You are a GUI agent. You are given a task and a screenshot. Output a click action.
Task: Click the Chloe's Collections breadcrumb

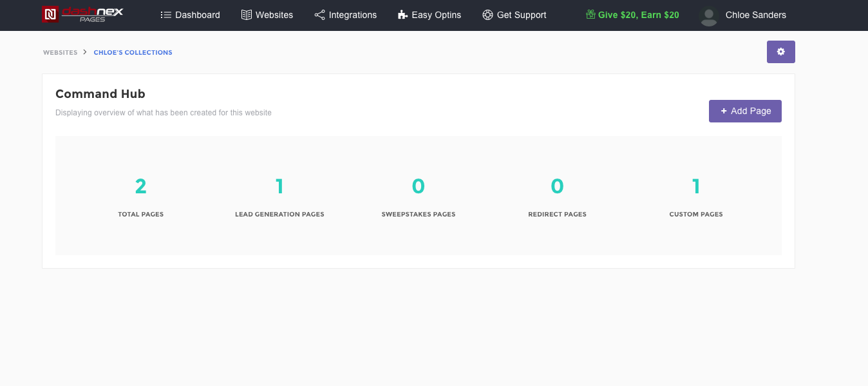tap(133, 52)
